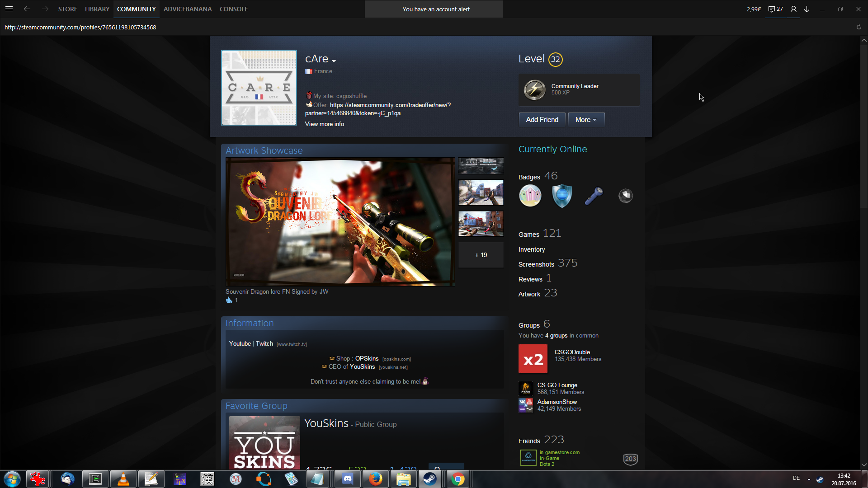The width and height of the screenshot is (868, 488).
Task: Click the scrollbar down arrow
Action: coord(864,465)
